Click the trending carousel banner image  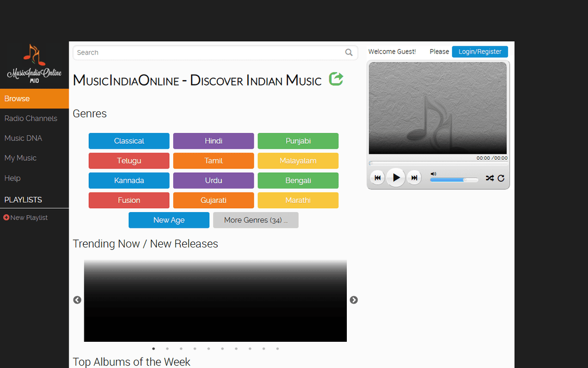215,301
